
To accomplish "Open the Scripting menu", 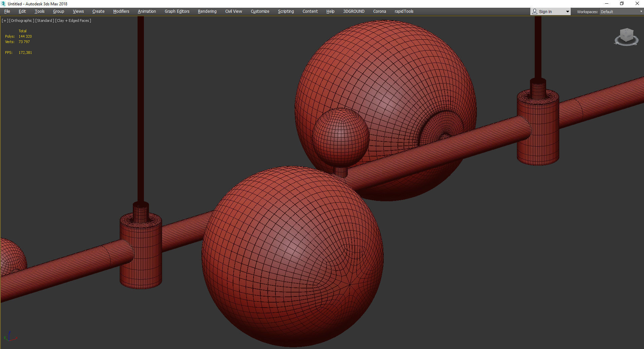I will point(286,11).
